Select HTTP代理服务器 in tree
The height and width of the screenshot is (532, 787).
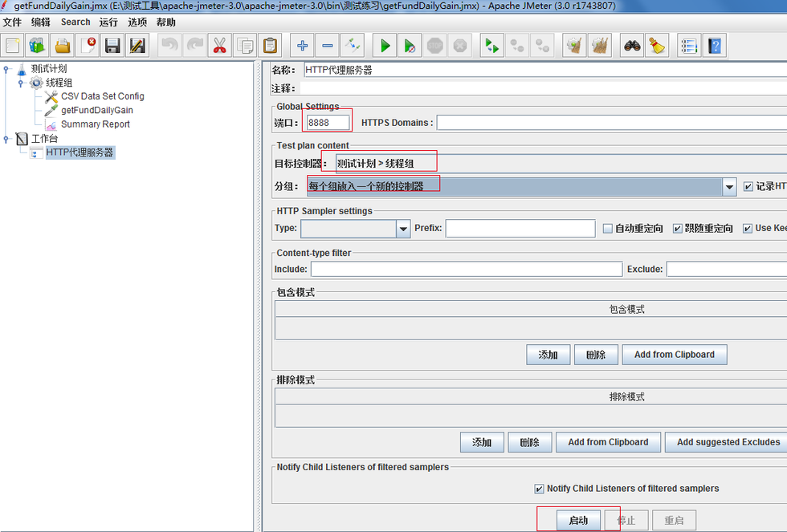[73, 152]
